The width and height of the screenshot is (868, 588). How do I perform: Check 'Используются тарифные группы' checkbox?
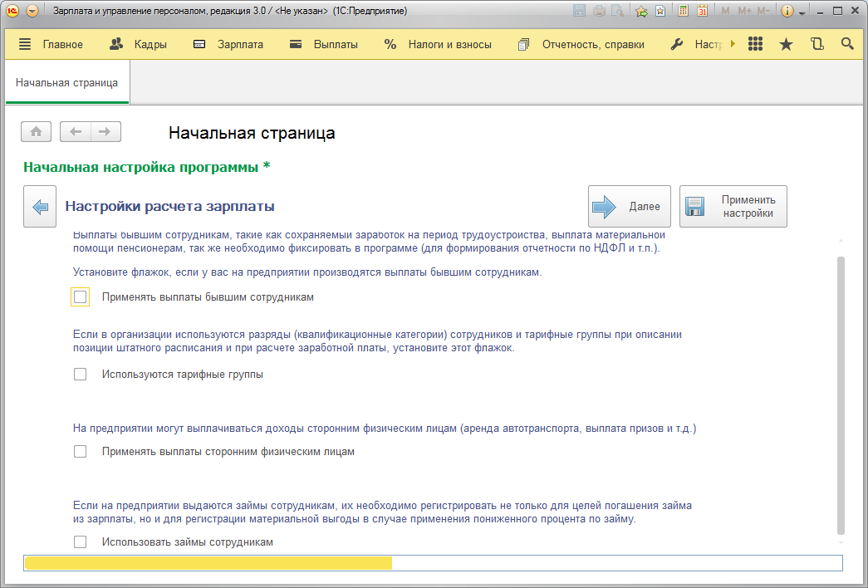click(x=81, y=375)
